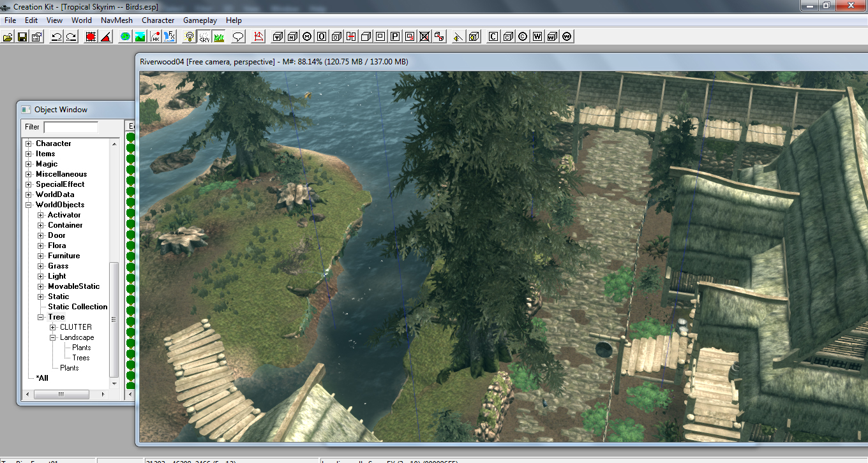Open the File menu
868x463 pixels.
click(x=10, y=20)
